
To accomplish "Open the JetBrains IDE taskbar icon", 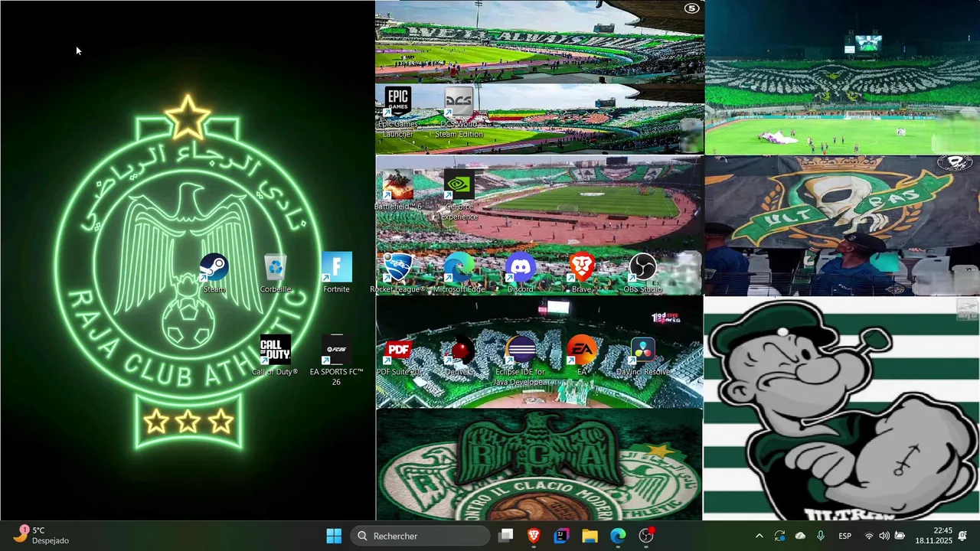I will (561, 536).
